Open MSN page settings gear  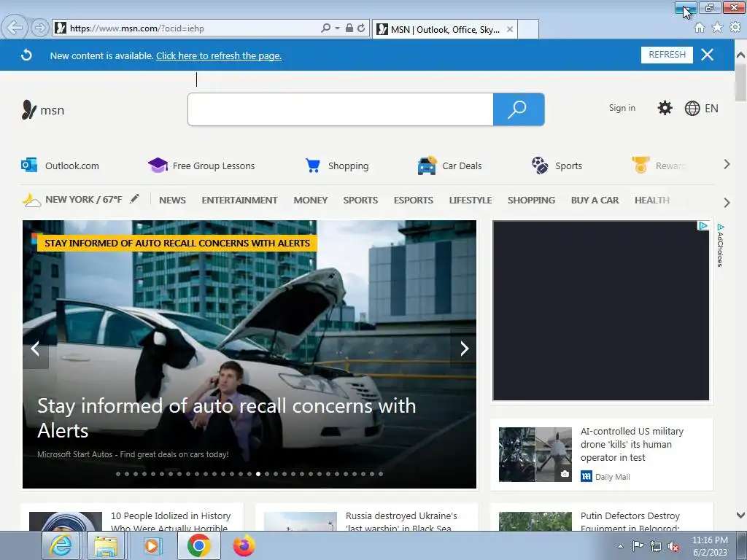(x=665, y=108)
